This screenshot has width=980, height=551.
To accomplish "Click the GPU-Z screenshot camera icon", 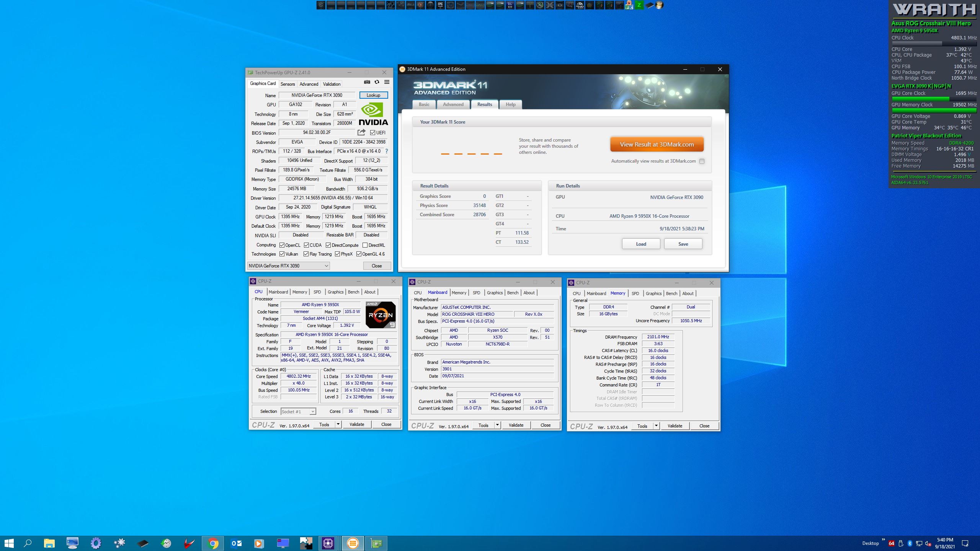I will click(x=367, y=82).
